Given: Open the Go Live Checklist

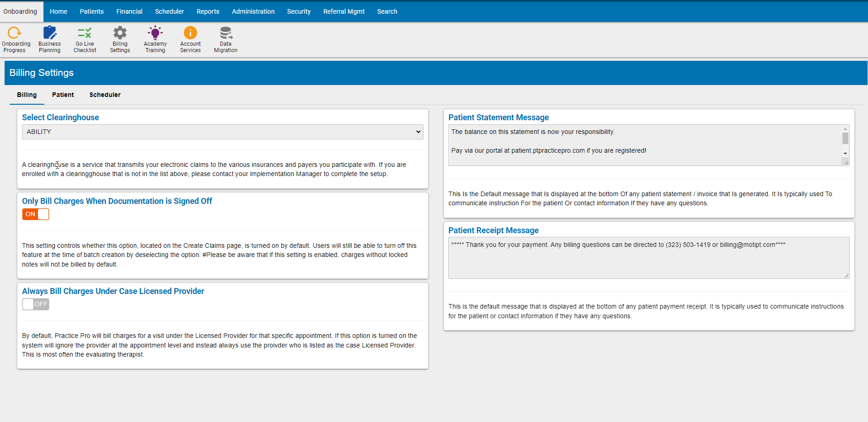Looking at the screenshot, I should 85,39.
